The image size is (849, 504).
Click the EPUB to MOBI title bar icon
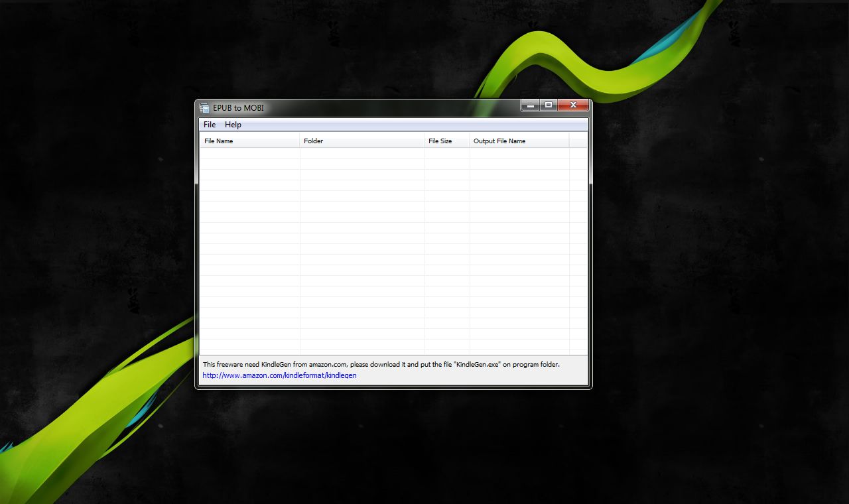click(x=204, y=108)
